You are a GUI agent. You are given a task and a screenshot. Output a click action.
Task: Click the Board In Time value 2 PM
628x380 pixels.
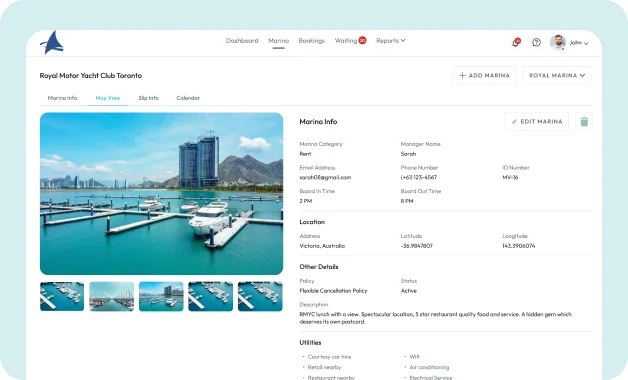click(306, 201)
